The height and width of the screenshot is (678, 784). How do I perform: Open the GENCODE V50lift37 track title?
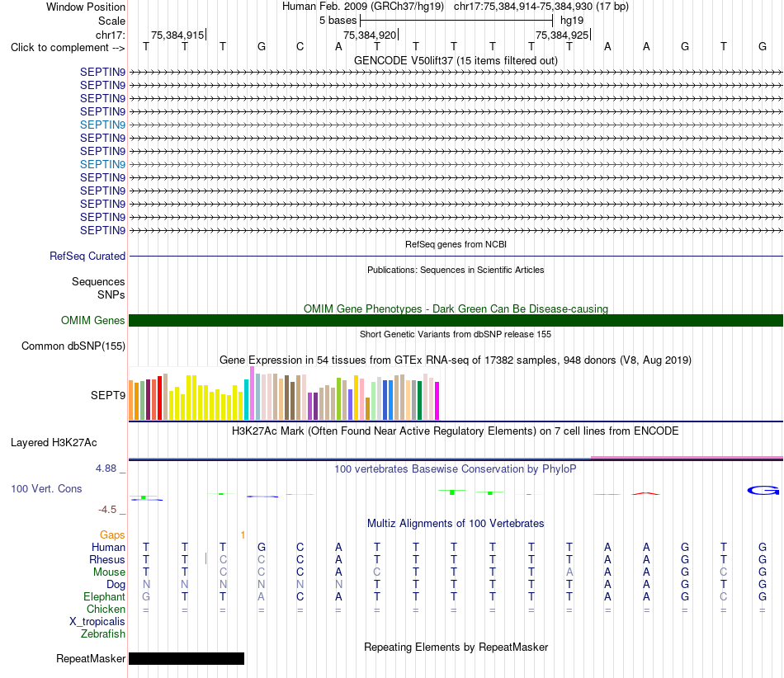(456, 61)
